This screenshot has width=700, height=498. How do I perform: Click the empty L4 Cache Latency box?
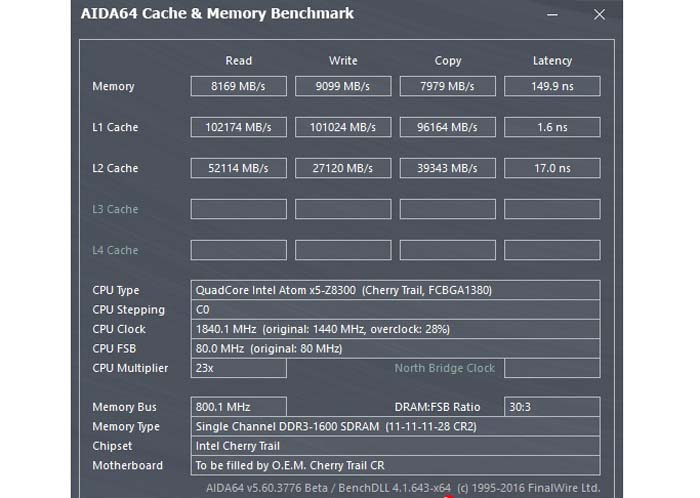[552, 250]
